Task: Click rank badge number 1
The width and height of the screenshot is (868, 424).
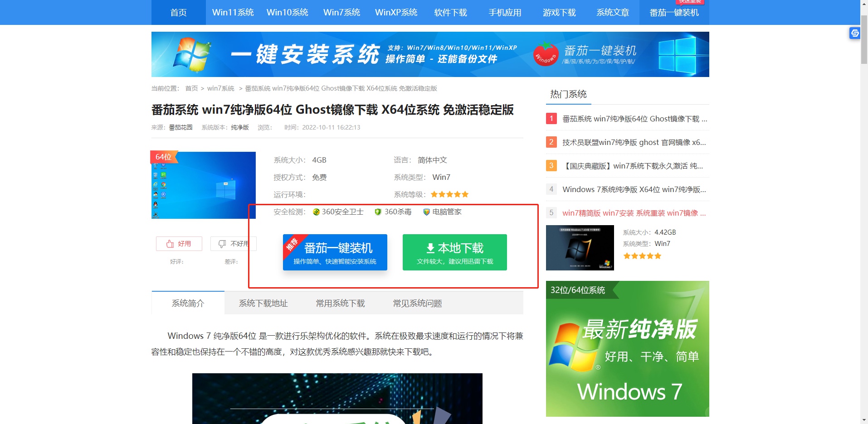Action: click(551, 119)
